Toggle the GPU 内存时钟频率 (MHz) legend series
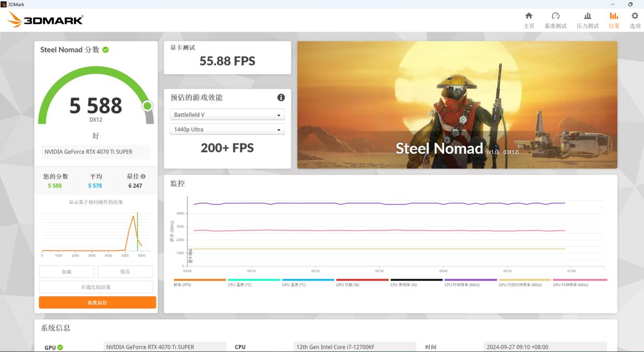Image resolution: width=644 pixels, height=352 pixels. coord(525,283)
